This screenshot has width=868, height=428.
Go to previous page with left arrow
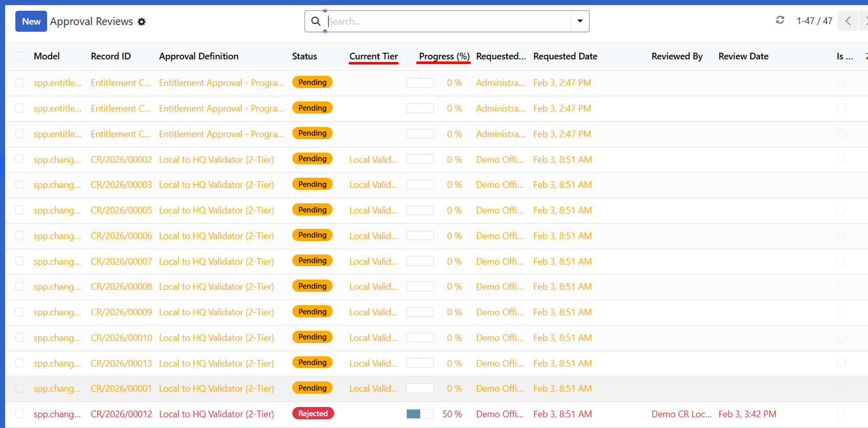(848, 21)
